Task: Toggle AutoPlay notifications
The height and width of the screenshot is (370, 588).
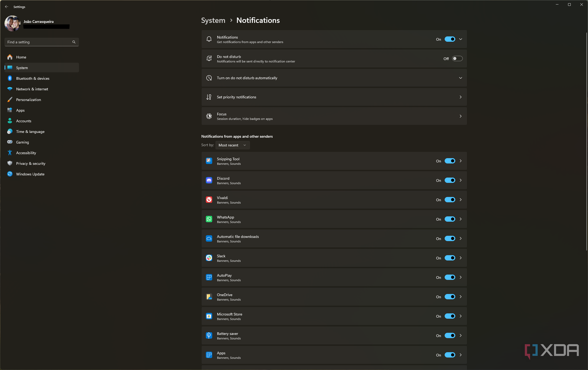Action: pos(450,277)
